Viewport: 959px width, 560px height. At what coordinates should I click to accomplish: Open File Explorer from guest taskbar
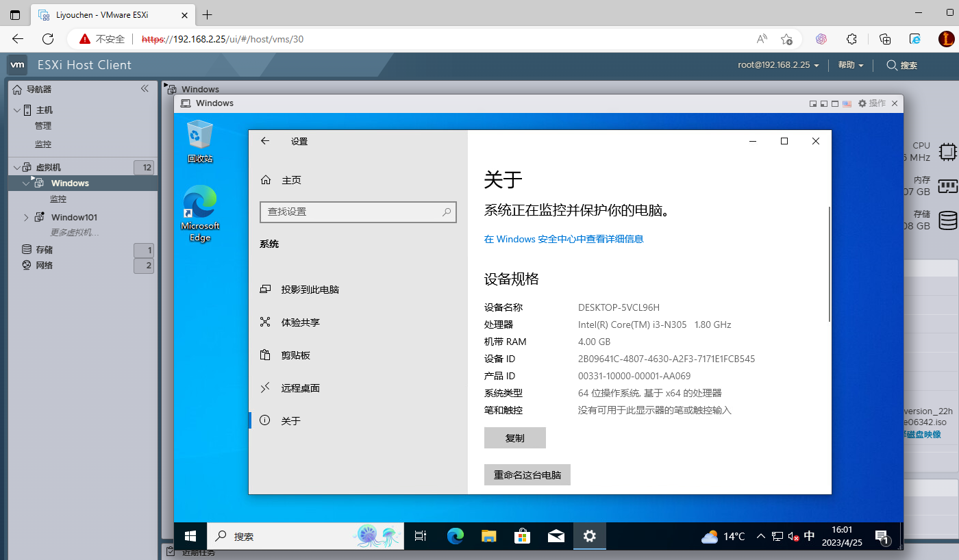488,536
